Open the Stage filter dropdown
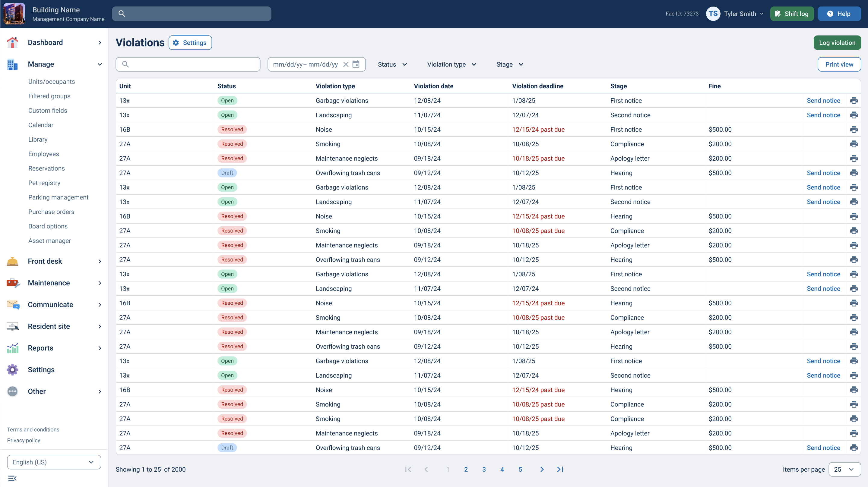Screen dimensions: 868x487 point(509,64)
